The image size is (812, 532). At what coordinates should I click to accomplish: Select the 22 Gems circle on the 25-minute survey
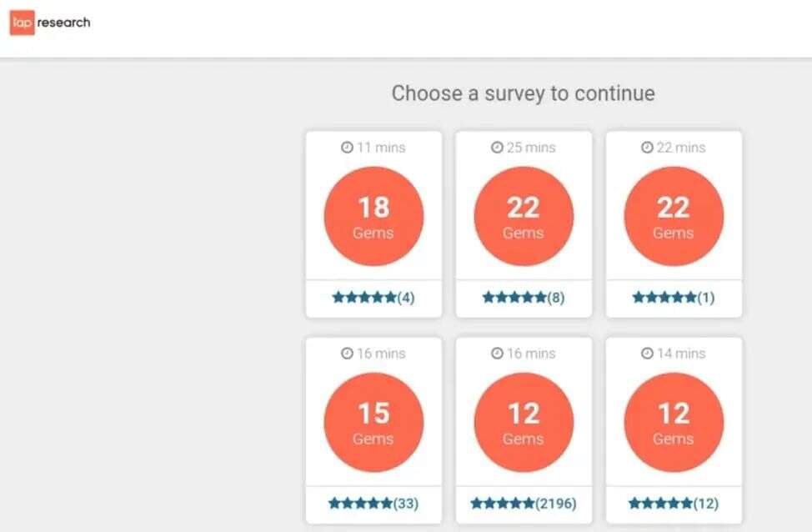[524, 216]
